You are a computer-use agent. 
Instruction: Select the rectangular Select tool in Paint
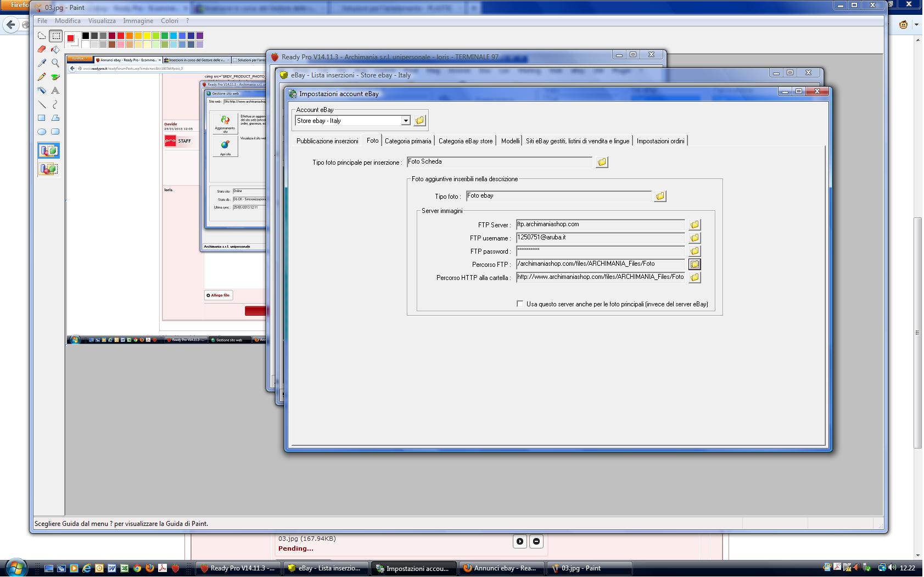[x=55, y=36]
